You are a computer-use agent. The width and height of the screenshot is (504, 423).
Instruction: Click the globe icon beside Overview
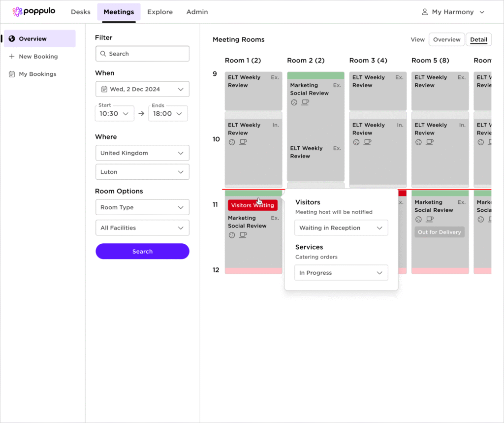click(x=12, y=39)
